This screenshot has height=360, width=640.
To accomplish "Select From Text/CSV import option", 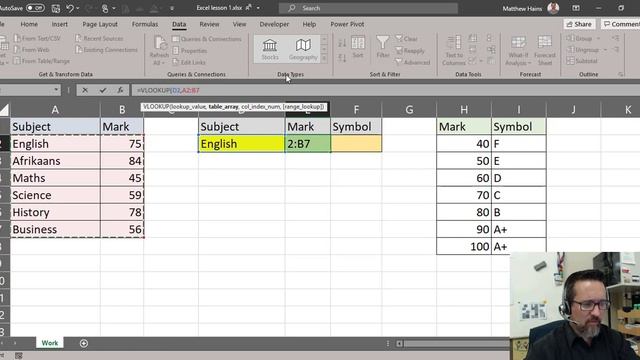I will click(x=37, y=38).
